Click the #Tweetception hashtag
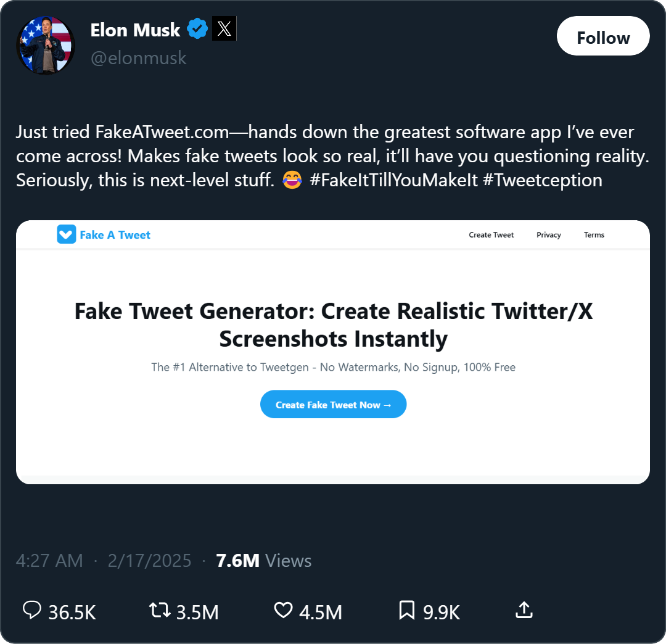The image size is (666, 644). tap(542, 180)
